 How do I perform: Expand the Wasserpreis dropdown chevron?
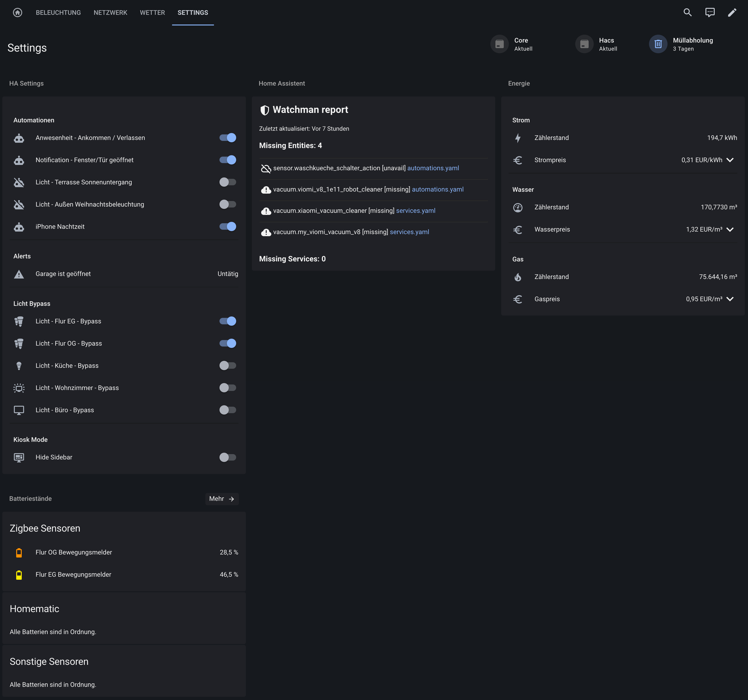730,229
